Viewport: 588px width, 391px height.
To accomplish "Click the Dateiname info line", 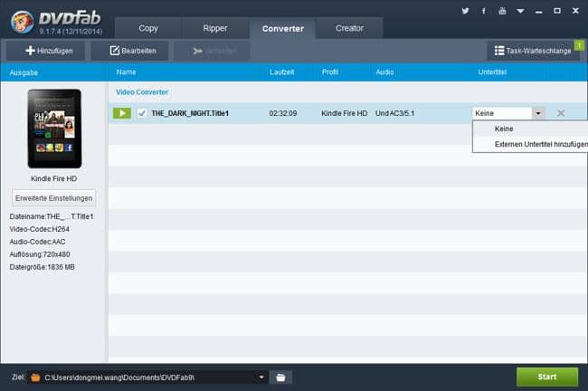I will pyautogui.click(x=52, y=216).
